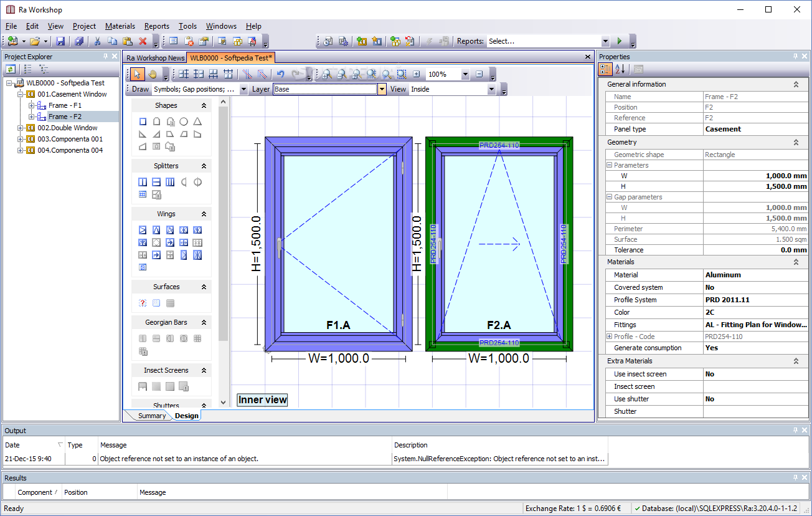Viewport: 812px width, 516px height.
Task: Click the Save All icon
Action: coord(79,41)
